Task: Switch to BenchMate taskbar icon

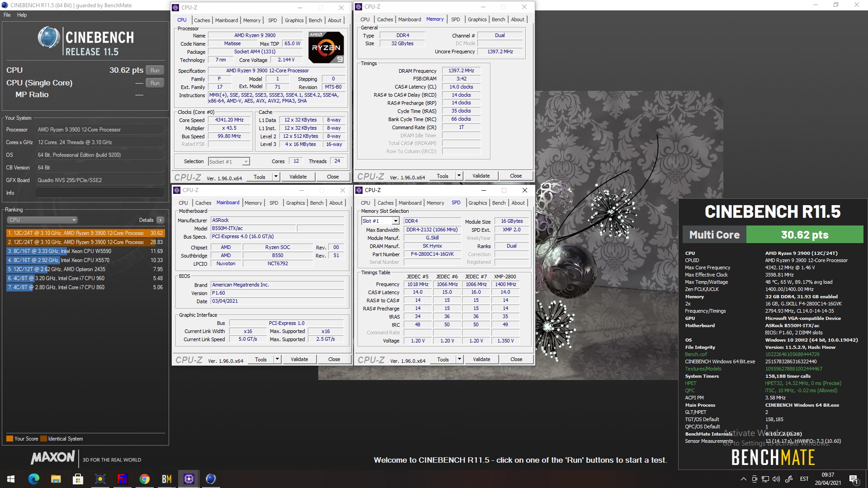Action: point(166,479)
